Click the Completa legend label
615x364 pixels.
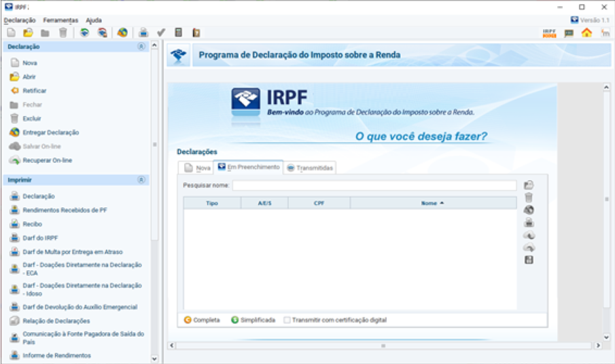coord(207,320)
